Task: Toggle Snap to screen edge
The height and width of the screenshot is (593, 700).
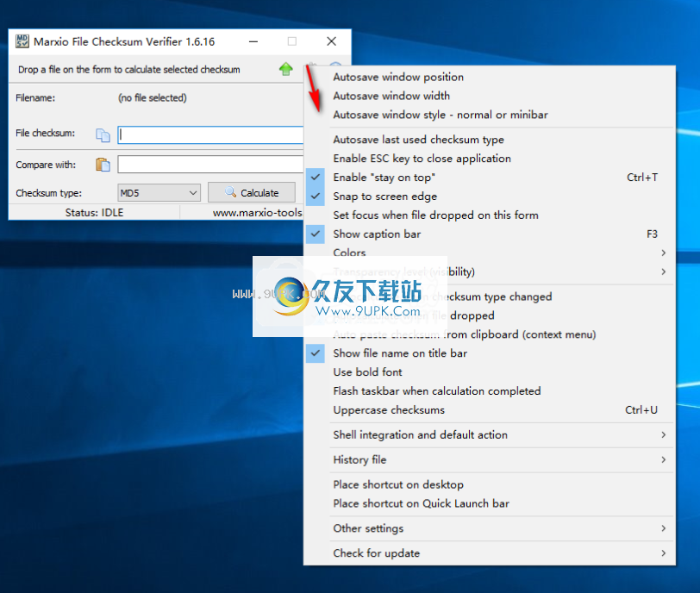Action: coord(490,197)
